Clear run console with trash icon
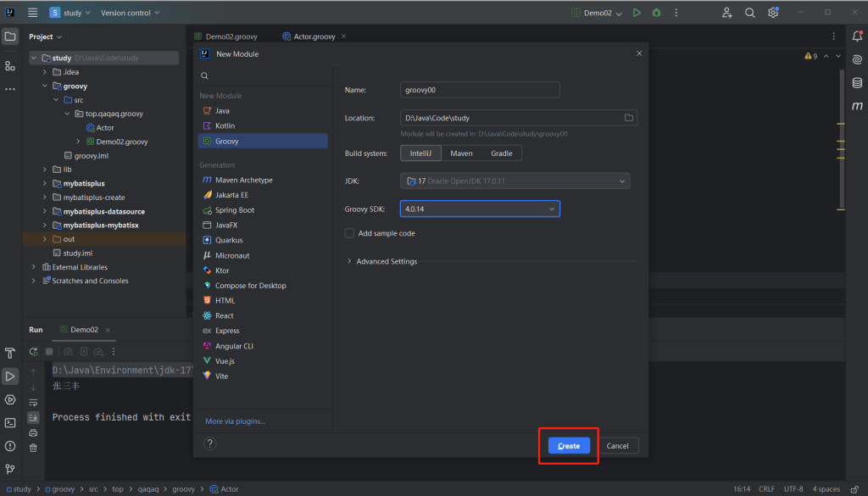Image resolution: width=868 pixels, height=496 pixels. point(33,448)
